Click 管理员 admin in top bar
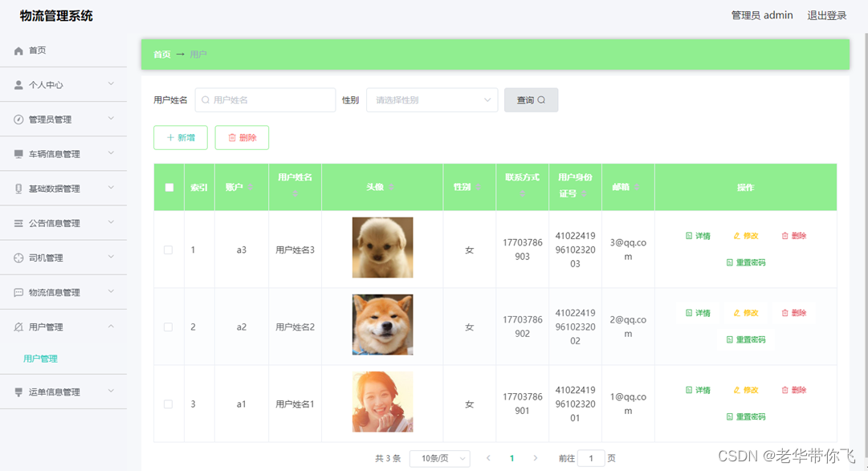This screenshot has width=868, height=471. tap(762, 15)
